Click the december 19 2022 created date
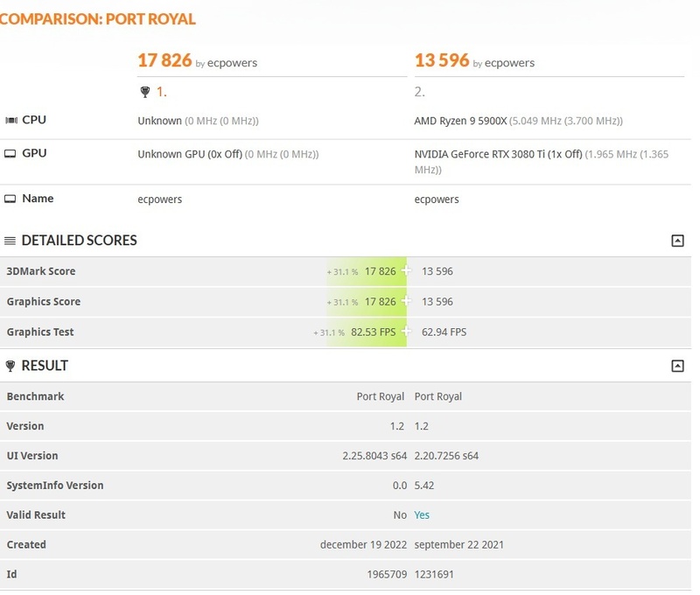 (363, 544)
